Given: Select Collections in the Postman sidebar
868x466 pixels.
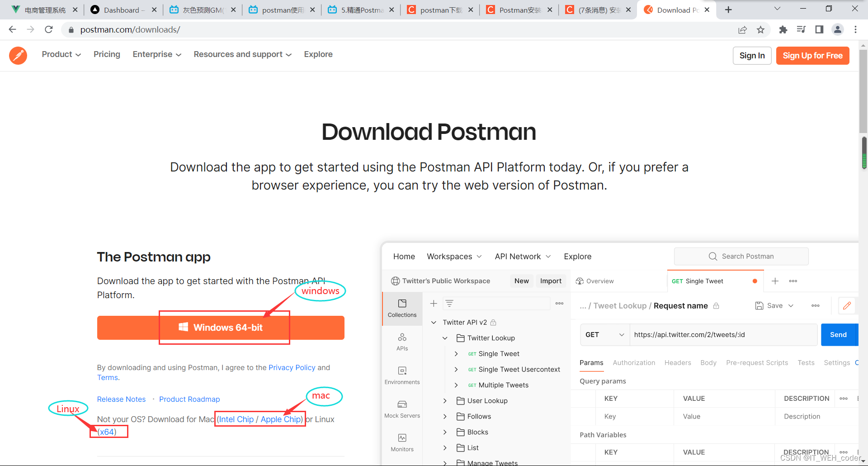Looking at the screenshot, I should pos(402,308).
